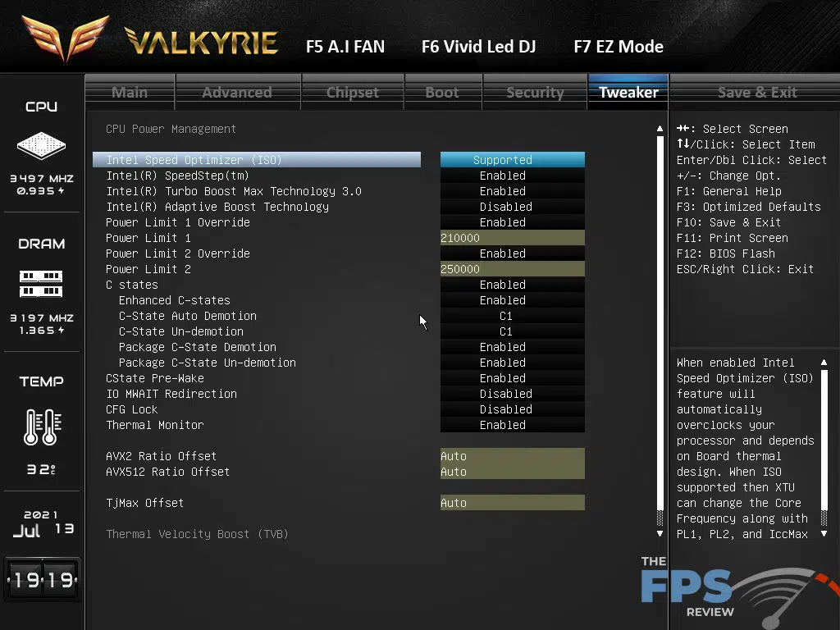Viewport: 840px width, 630px height.
Task: Select Intel Speed Optimizer (ISO) row
Action: [257, 160]
